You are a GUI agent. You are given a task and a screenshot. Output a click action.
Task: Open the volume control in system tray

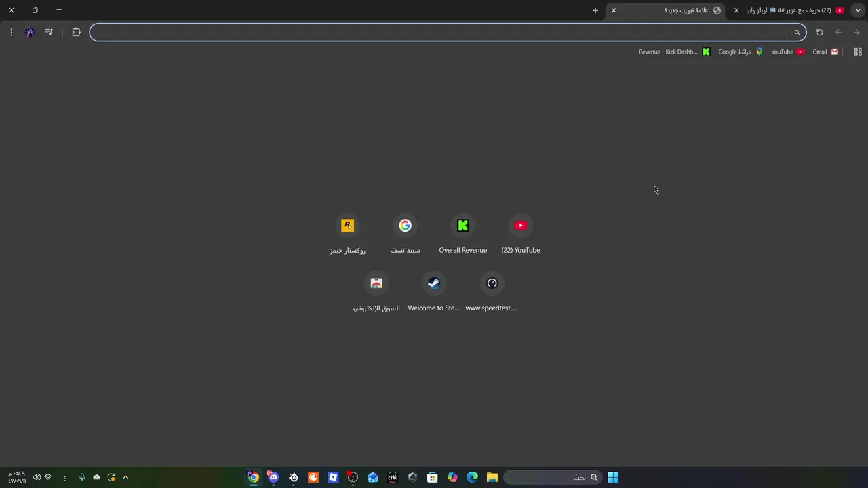[x=37, y=477]
